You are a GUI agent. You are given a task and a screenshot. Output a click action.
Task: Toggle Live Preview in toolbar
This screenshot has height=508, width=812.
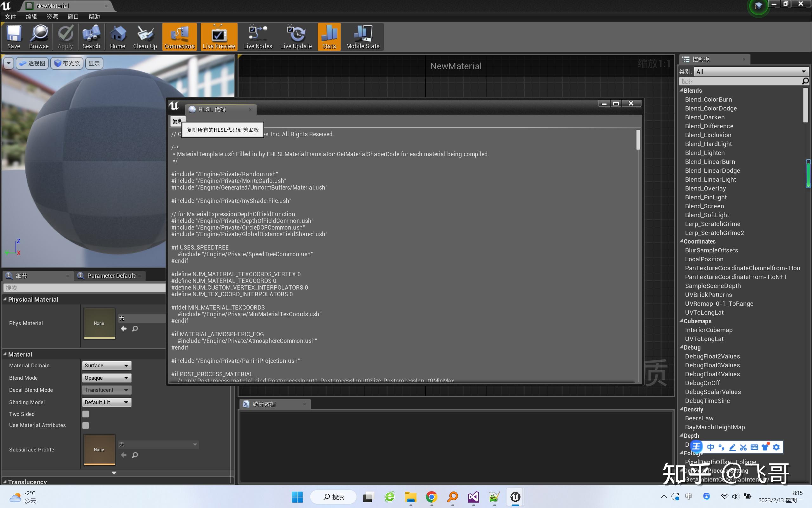coord(219,37)
